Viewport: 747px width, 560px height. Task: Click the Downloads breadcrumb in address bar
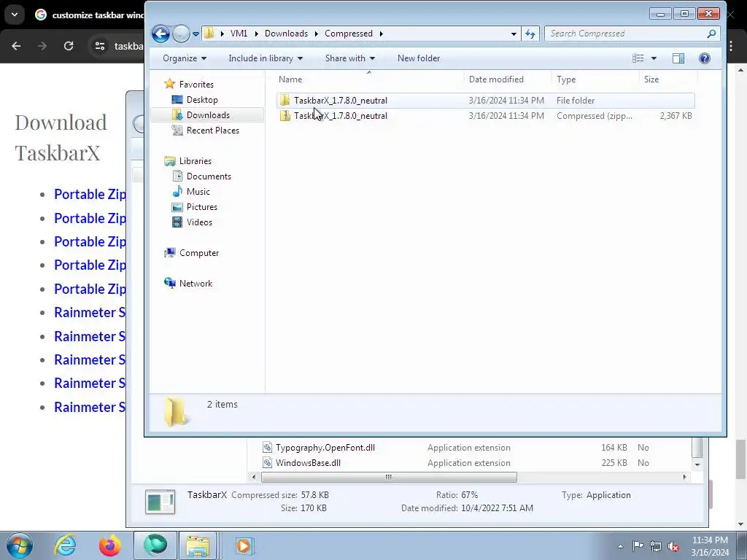[x=286, y=34]
